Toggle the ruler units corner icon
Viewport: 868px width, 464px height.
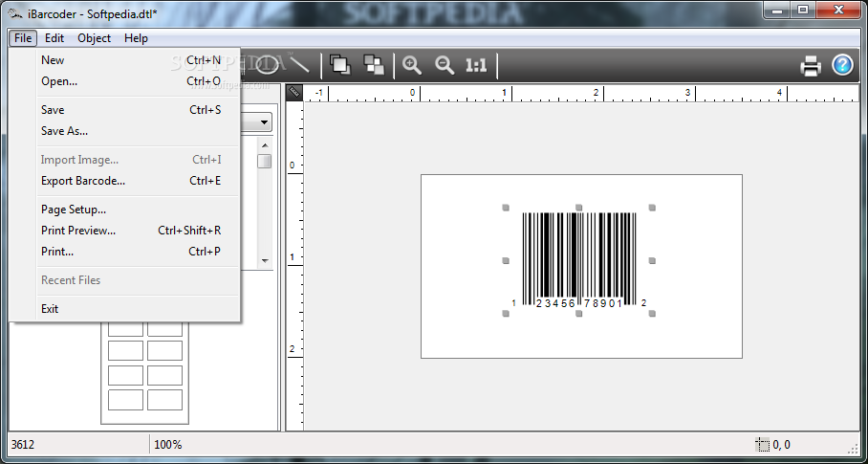(294, 93)
